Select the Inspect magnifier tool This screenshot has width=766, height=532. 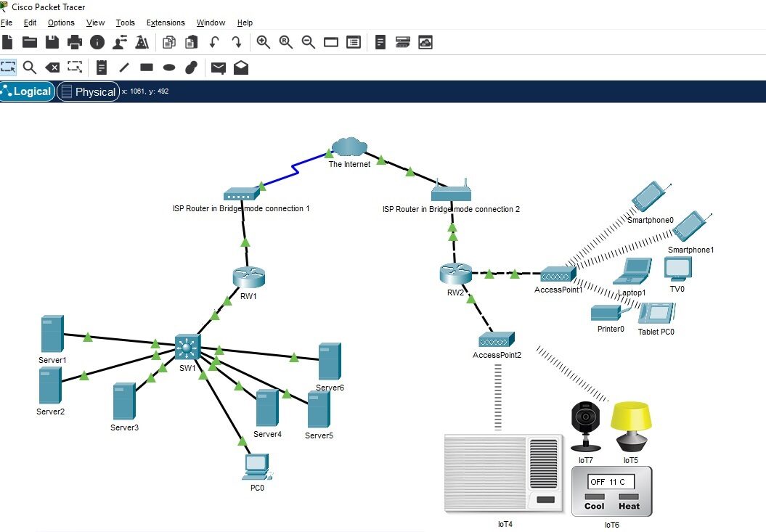click(x=30, y=67)
